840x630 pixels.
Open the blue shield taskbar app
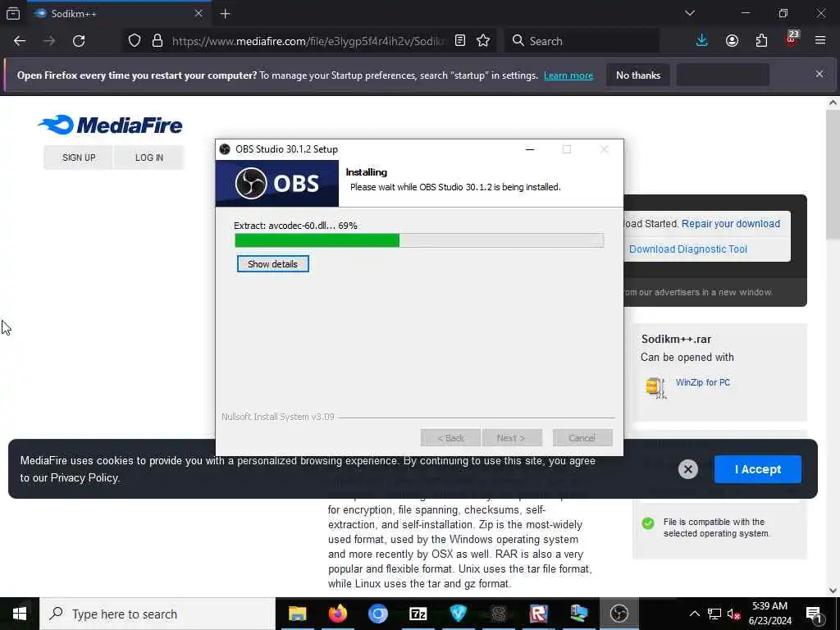(458, 614)
